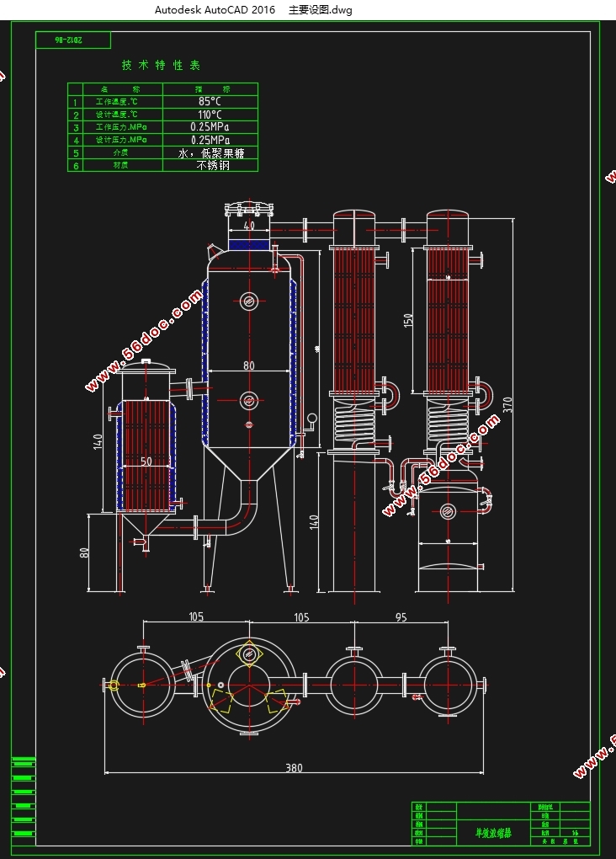Click the '380' overall width dimension
The height and width of the screenshot is (859, 616).
pyautogui.click(x=294, y=767)
